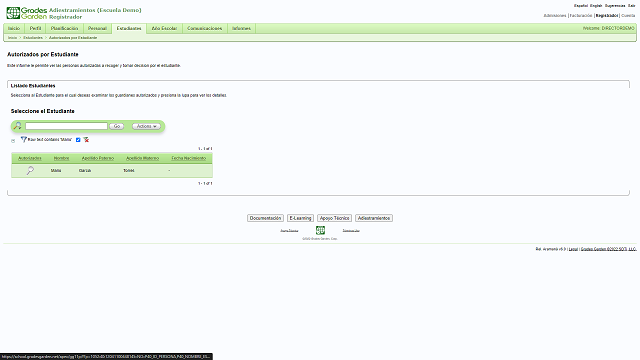Viewport: 640px width, 360px height.
Task: Open the Registrador module link
Action: pyautogui.click(x=607, y=16)
